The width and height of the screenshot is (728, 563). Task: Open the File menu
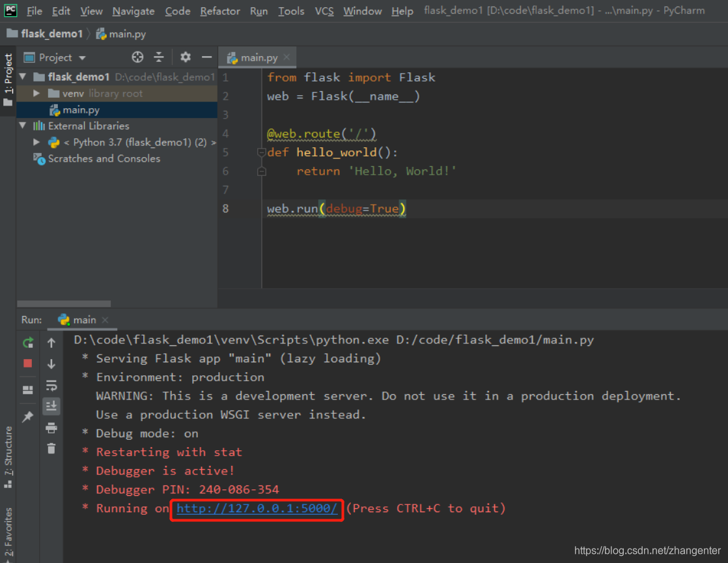pyautogui.click(x=35, y=10)
